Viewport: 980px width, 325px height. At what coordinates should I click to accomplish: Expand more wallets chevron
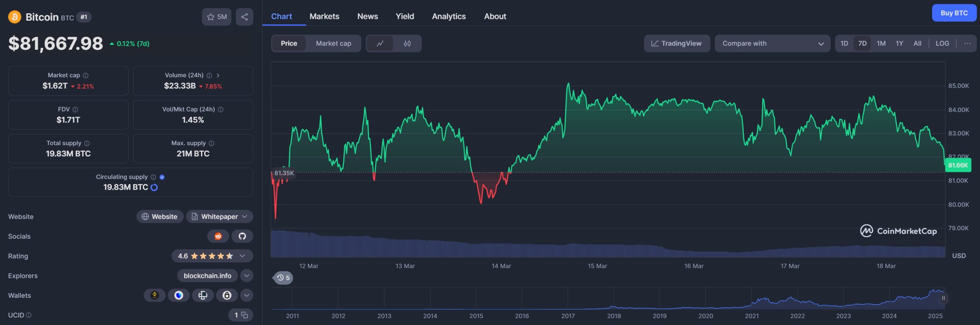pyautogui.click(x=247, y=295)
